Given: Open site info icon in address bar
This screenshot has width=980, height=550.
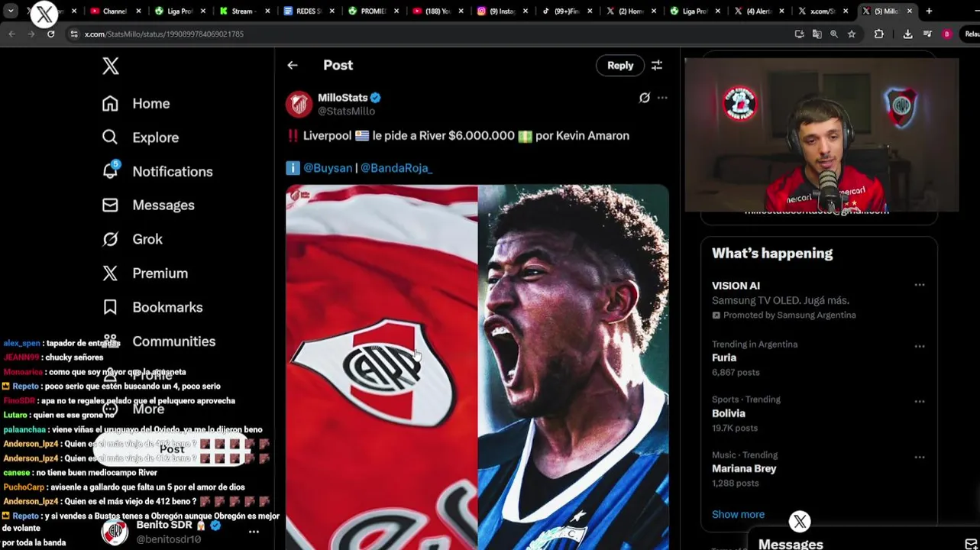Looking at the screenshot, I should (x=73, y=34).
